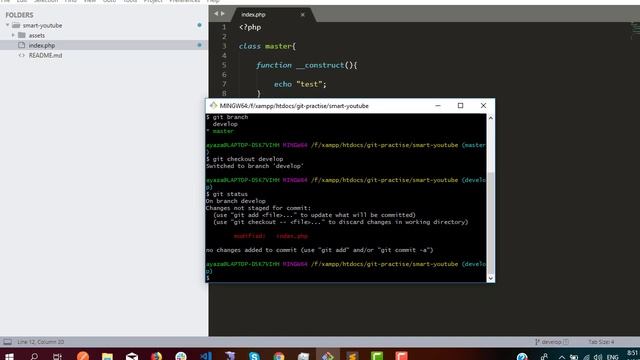Open Visual Studio purple icon on taskbar
This screenshot has height=360, width=640.
click(230, 356)
